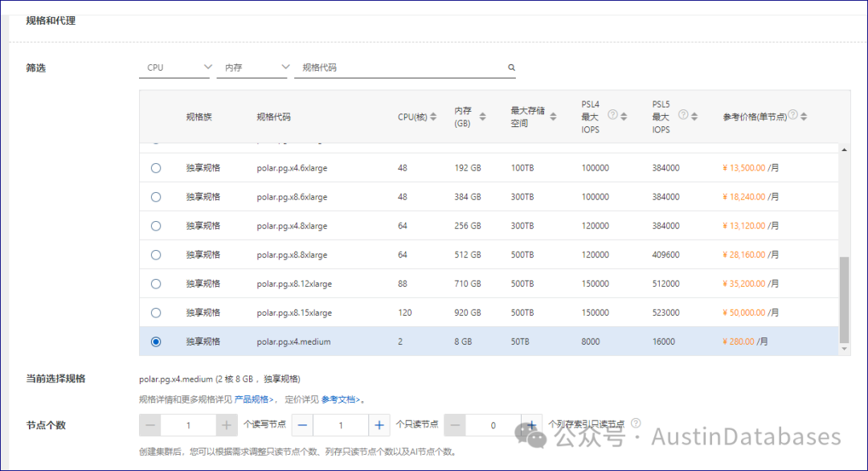Open the CPU filter dropdown
This screenshot has width=868, height=471.
click(174, 68)
